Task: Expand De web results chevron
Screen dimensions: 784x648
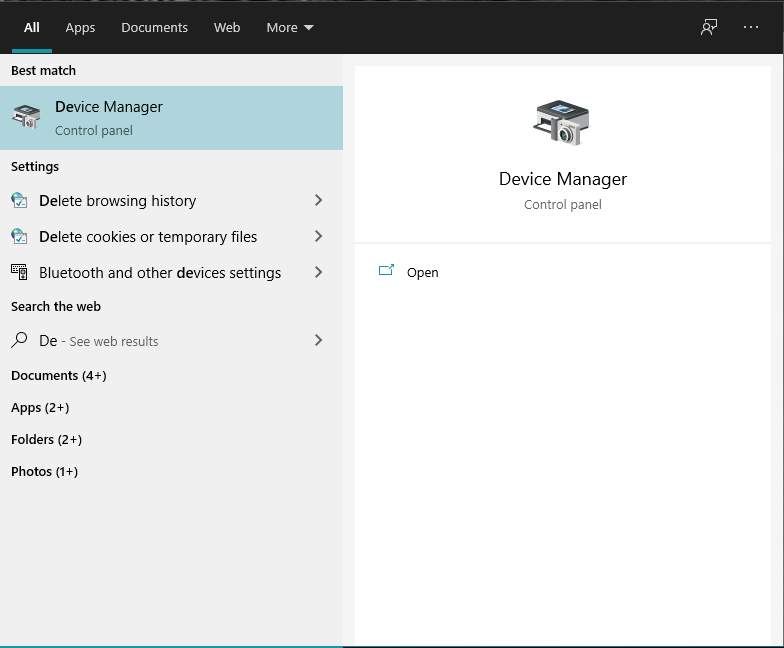Action: 318,340
